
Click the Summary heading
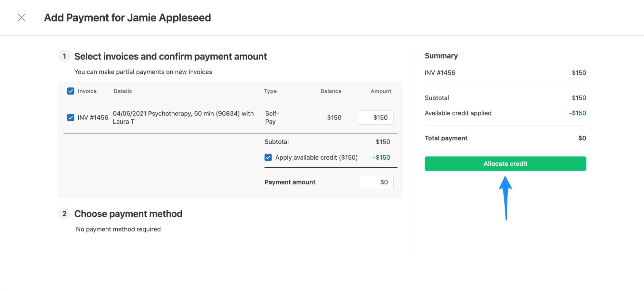coord(441,56)
